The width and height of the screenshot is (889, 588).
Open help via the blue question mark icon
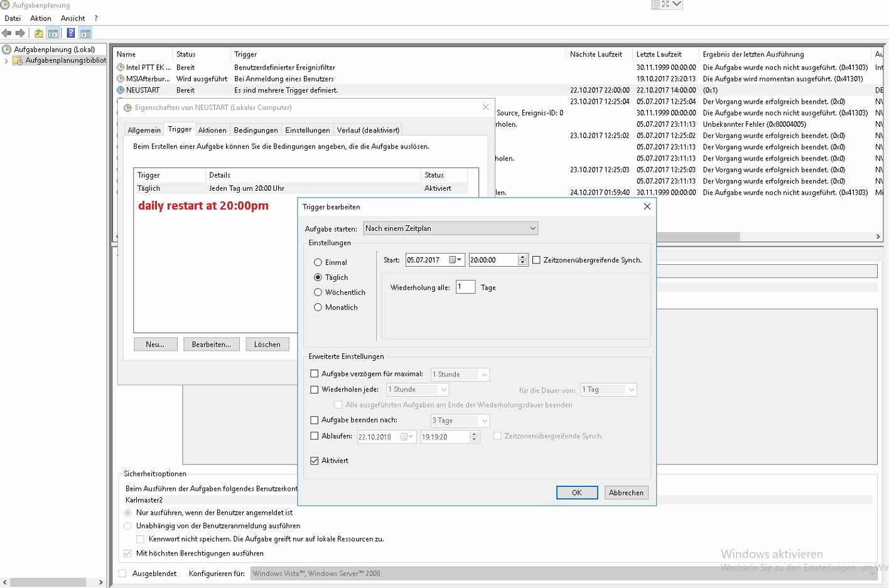[71, 33]
